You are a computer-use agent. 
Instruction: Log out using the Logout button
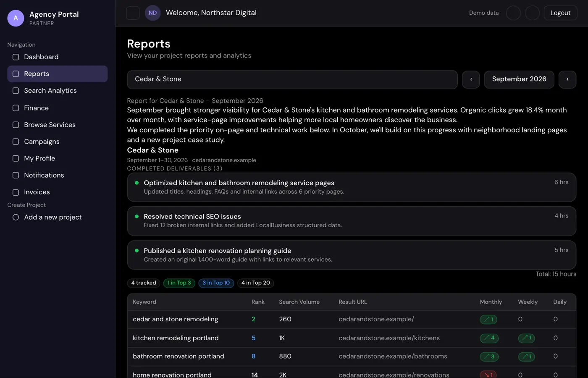pyautogui.click(x=560, y=13)
